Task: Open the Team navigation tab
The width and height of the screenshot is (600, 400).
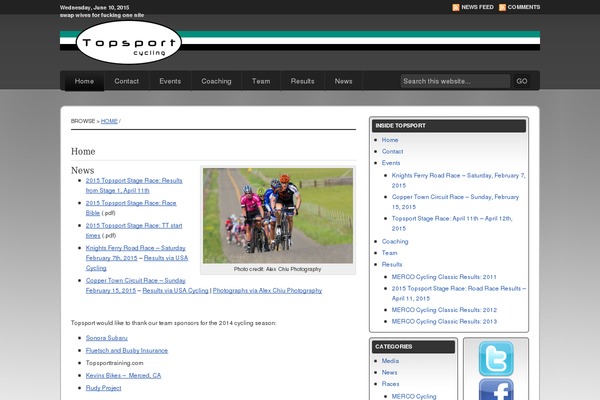Action: (261, 81)
